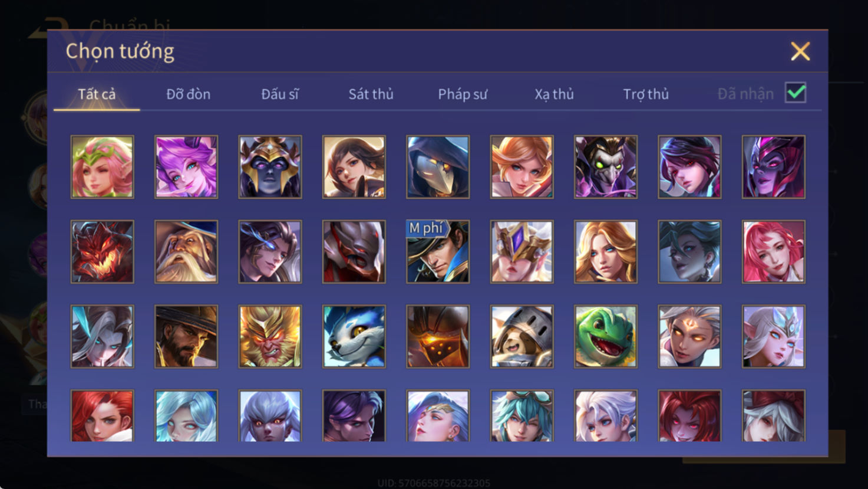Viewport: 868px width, 489px height.
Task: Choose the pink-haired flower crown hero
Action: click(x=103, y=167)
